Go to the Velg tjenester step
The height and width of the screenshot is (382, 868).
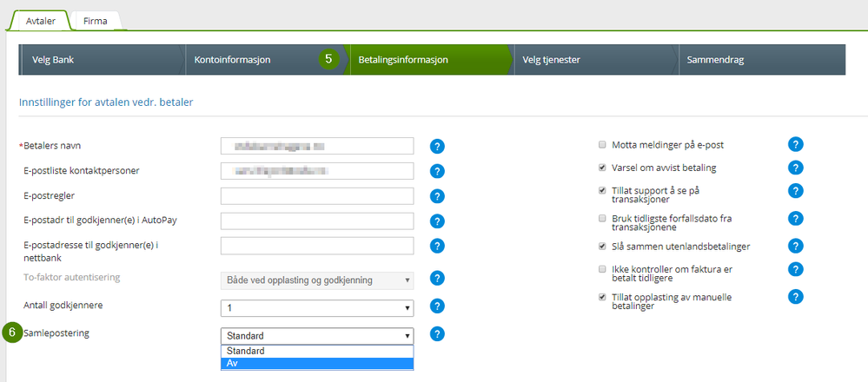[595, 60]
